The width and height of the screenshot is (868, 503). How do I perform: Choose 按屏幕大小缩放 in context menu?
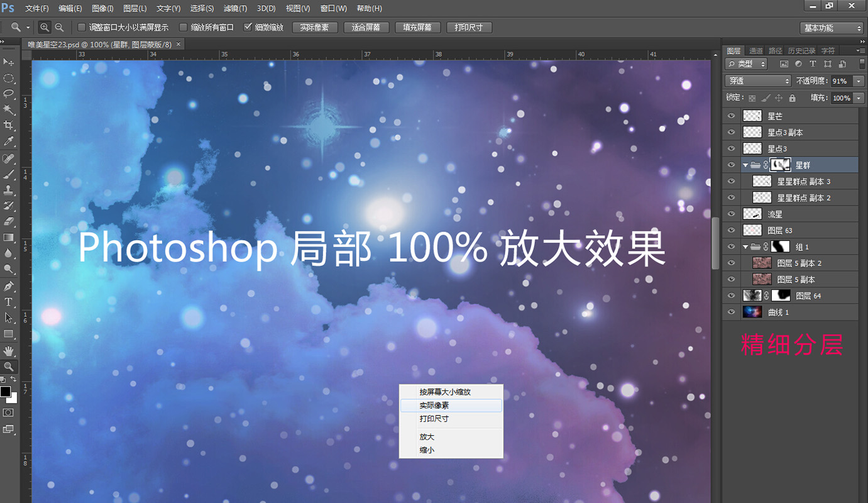451,392
